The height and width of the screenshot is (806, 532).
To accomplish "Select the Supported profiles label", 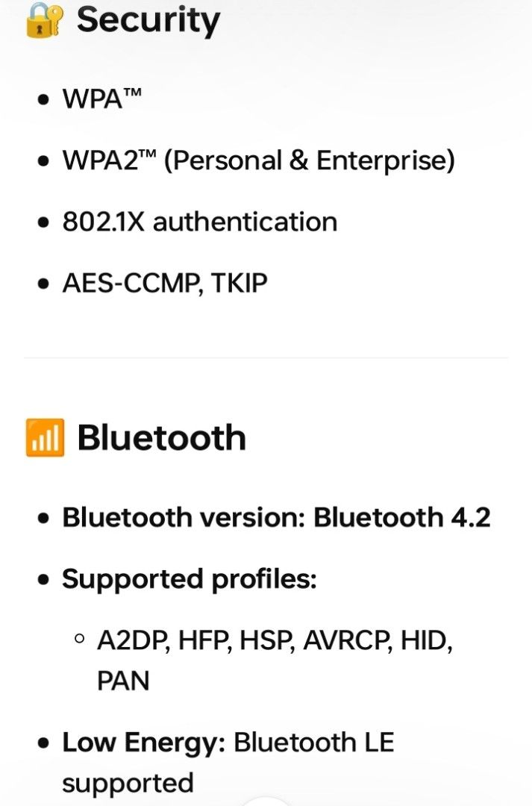I will tap(189, 579).
